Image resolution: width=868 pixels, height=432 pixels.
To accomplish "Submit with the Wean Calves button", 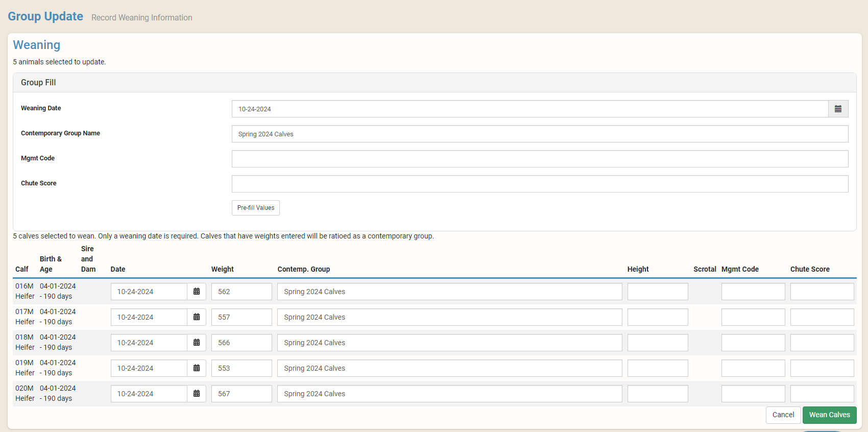I will tap(830, 415).
